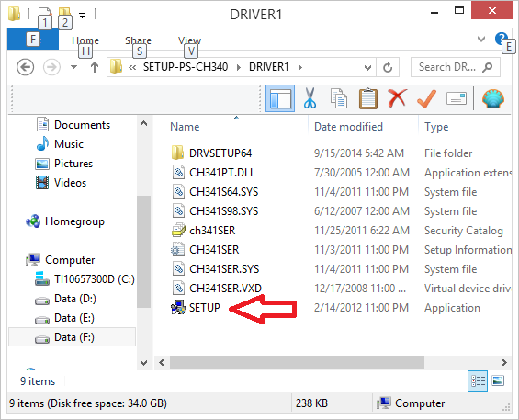The height and width of the screenshot is (420, 519).
Task: Click the Search DRIVER1 box
Action: pos(455,67)
